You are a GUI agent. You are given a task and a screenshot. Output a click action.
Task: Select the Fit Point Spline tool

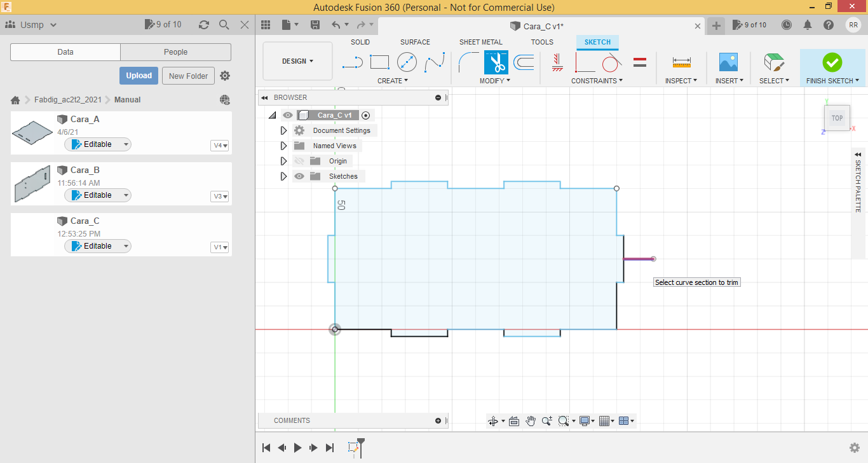tap(435, 62)
